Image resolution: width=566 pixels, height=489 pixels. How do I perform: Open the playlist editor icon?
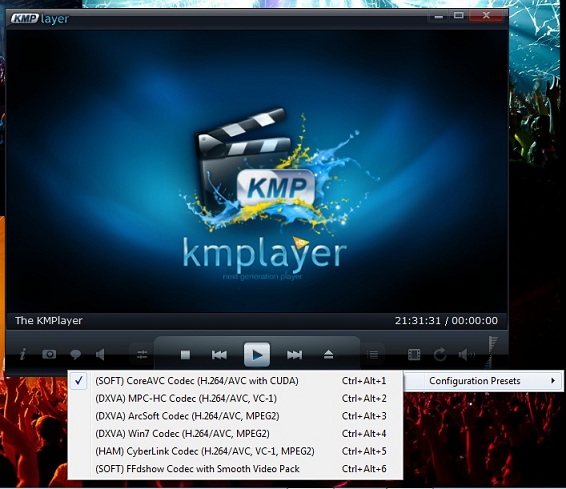pos(372,355)
